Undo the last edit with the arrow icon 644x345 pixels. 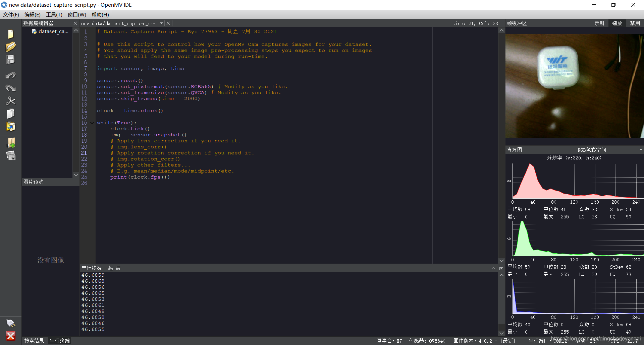coord(11,75)
